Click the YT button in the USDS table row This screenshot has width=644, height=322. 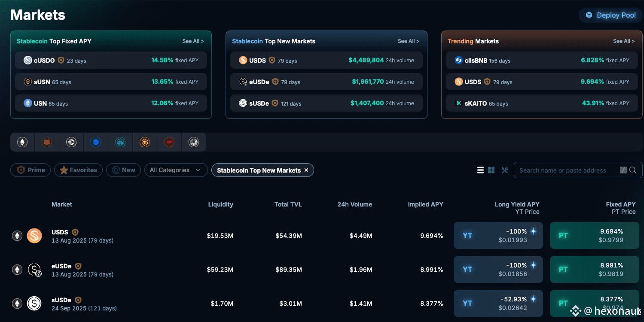498,235
